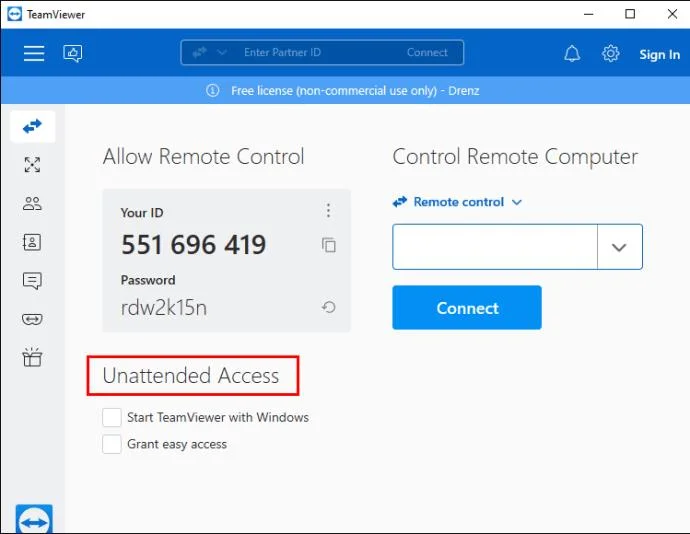Viewport: 690px width, 534px height.
Task: Click the Unattended Access heading
Action: pyautogui.click(x=191, y=376)
